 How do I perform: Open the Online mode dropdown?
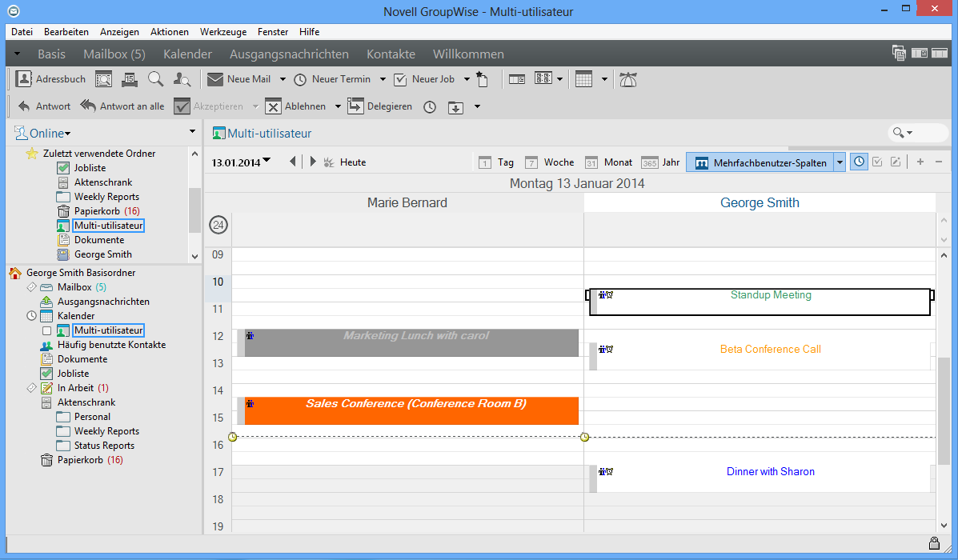coord(68,134)
